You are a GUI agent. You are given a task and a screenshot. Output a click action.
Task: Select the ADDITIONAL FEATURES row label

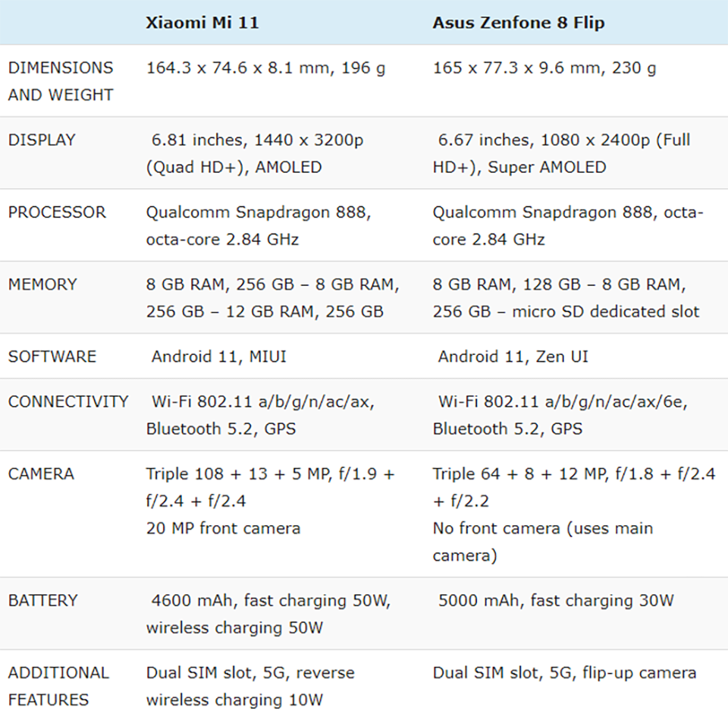[58, 687]
